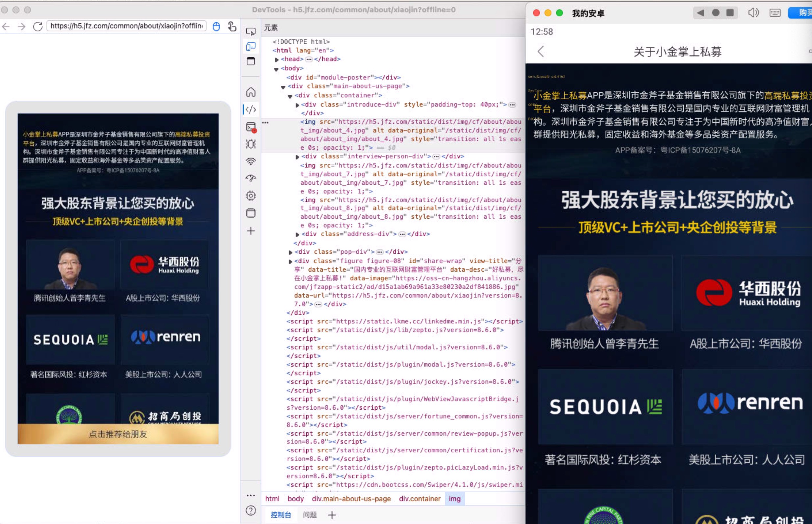The width and height of the screenshot is (812, 524).
Task: Select html in the breadcrumb bar
Action: point(272,498)
